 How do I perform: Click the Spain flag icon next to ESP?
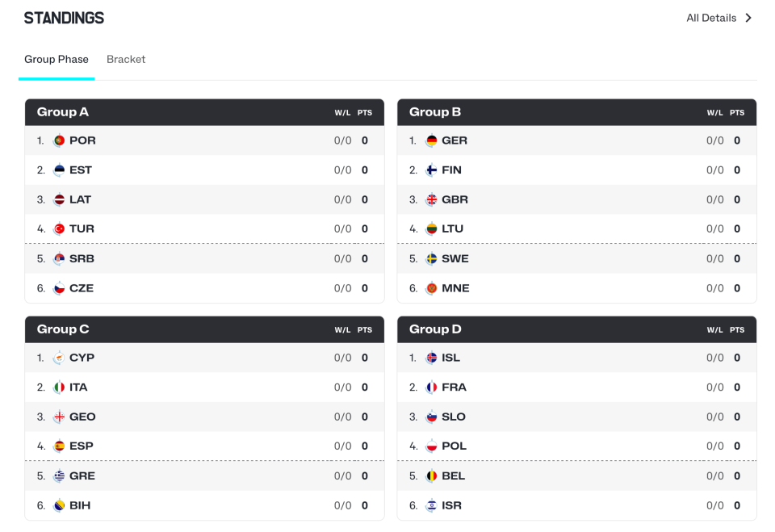[x=59, y=446]
